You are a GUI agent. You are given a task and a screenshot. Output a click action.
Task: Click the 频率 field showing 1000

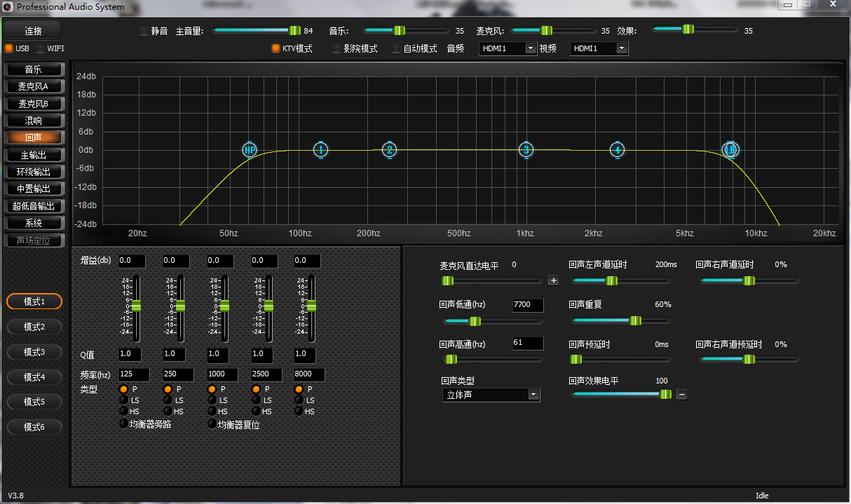[223, 374]
